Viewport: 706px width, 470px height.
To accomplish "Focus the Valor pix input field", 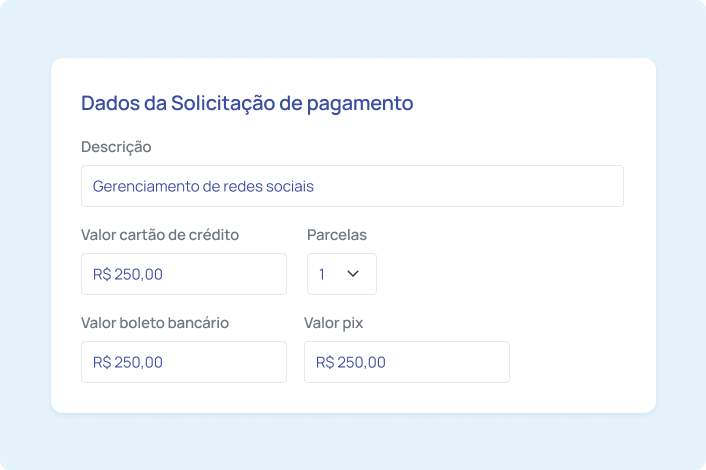I will 406,362.
